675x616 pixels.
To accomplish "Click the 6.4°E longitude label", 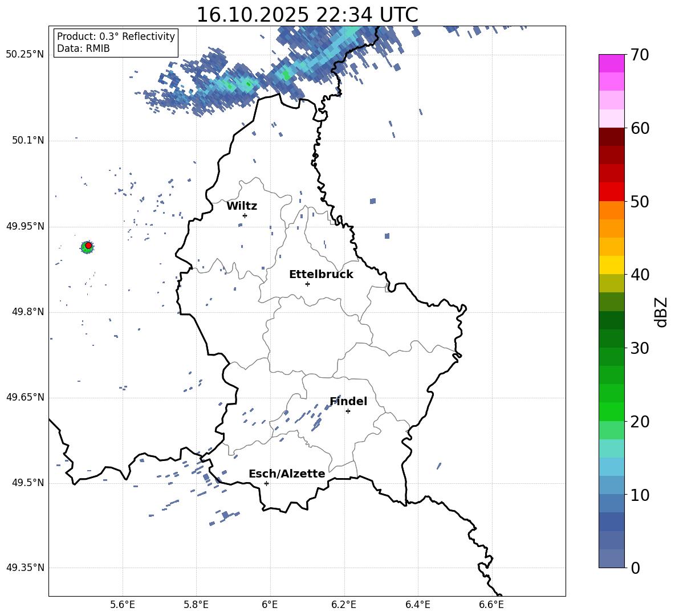I will click(417, 605).
